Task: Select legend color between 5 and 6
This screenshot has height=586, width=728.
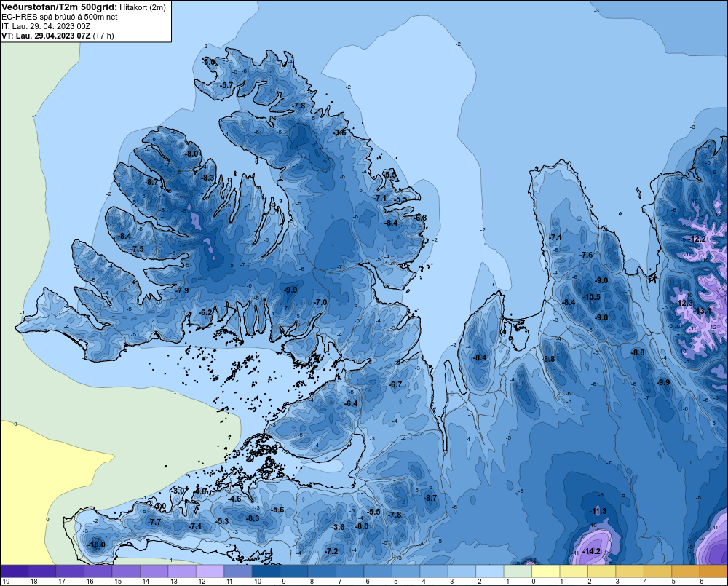Action: tap(685, 571)
